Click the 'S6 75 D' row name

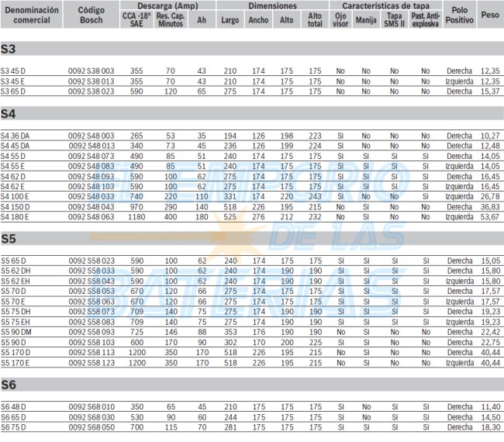pos(13,427)
